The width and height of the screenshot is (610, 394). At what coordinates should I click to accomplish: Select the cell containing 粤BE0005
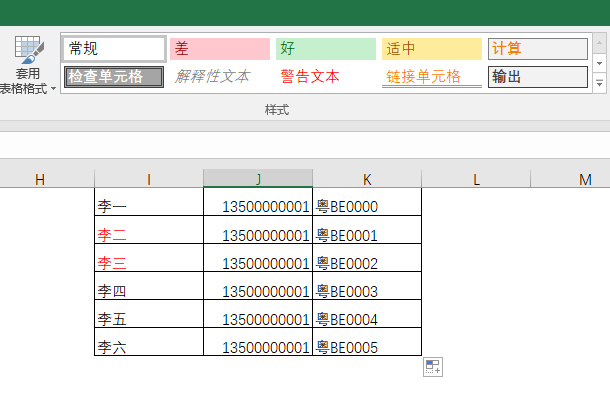coord(367,341)
